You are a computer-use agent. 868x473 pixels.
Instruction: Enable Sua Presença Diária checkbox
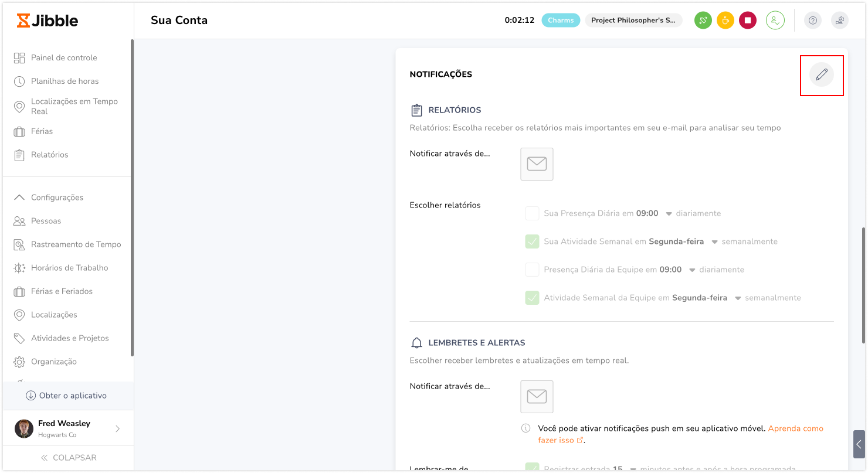[x=532, y=213]
